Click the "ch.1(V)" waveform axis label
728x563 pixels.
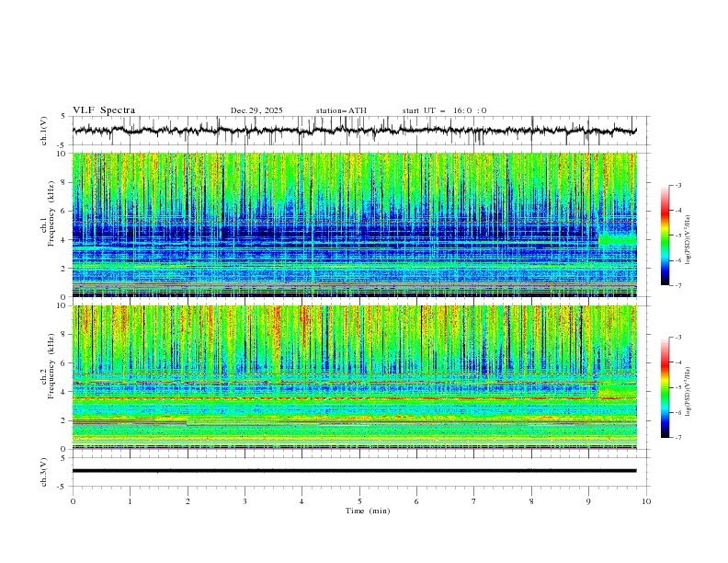click(44, 131)
